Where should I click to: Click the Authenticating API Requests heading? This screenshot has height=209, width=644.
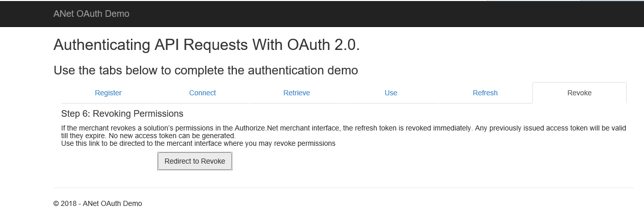pyautogui.click(x=206, y=45)
